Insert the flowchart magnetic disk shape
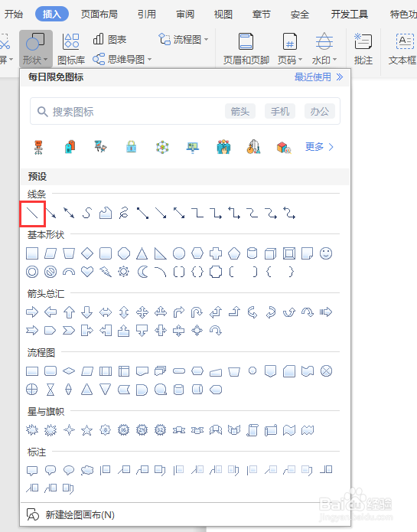 179,390
